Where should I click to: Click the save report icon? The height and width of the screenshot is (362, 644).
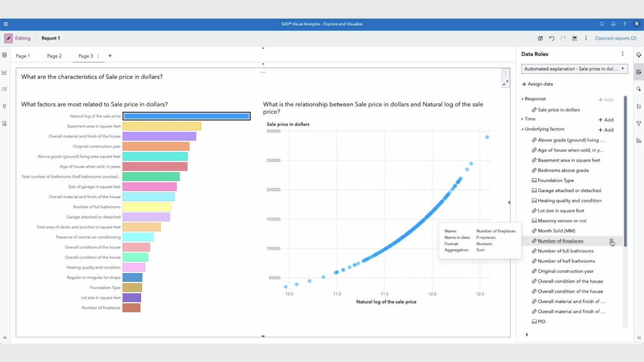point(575,38)
